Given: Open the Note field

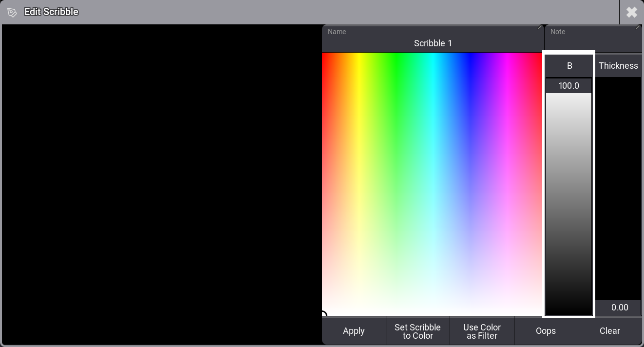Looking at the screenshot, I should [x=593, y=39].
